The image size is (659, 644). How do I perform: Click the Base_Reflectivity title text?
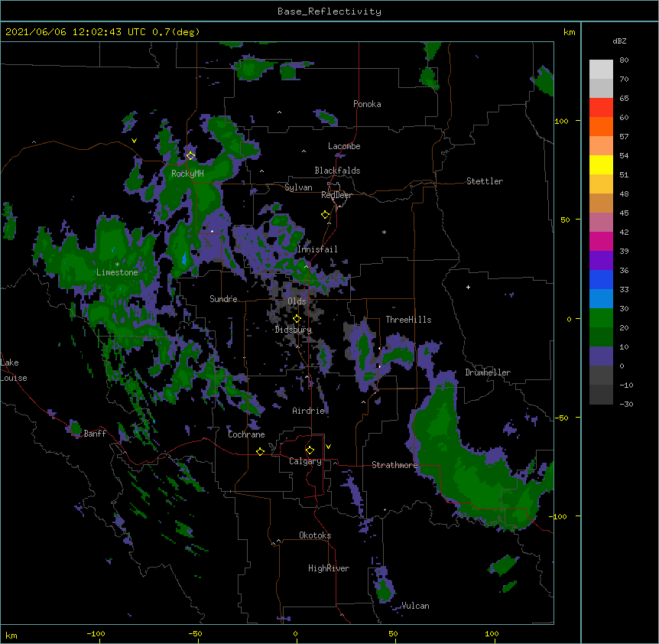pyautogui.click(x=329, y=11)
